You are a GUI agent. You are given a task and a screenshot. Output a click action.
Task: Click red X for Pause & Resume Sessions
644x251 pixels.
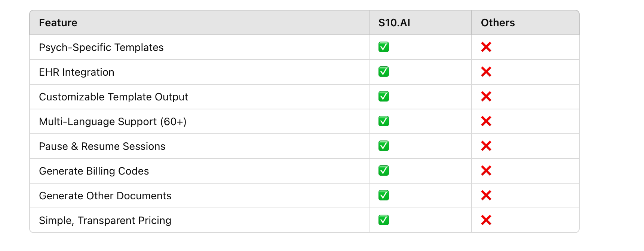point(486,146)
